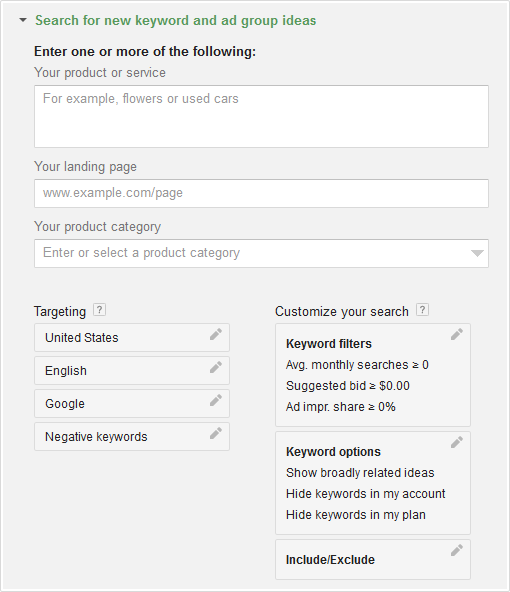This screenshot has height=592, width=510.
Task: Click the Your product or service field
Action: pos(261,116)
